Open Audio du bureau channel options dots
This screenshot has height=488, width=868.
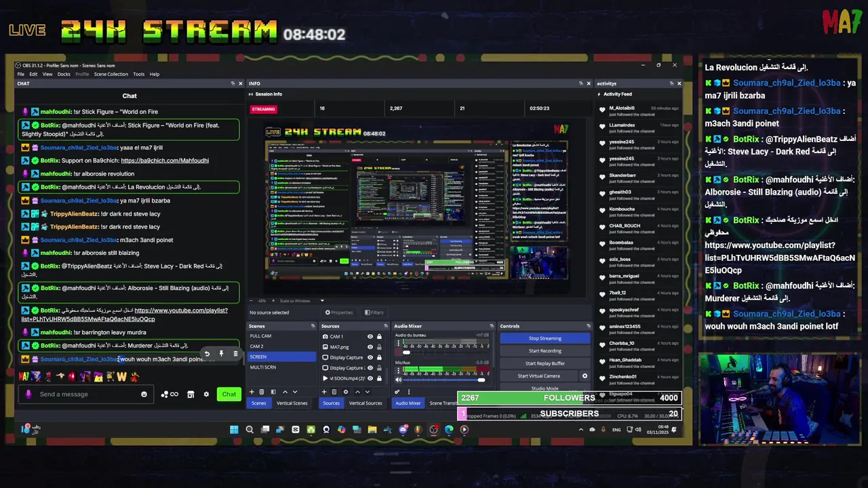pyautogui.click(x=398, y=342)
